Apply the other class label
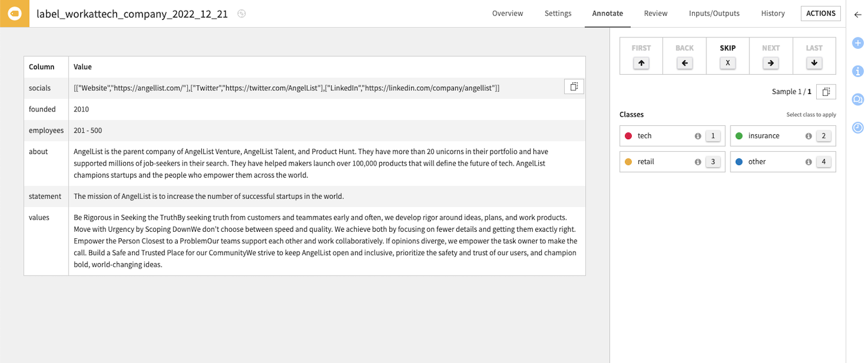 tap(783, 162)
